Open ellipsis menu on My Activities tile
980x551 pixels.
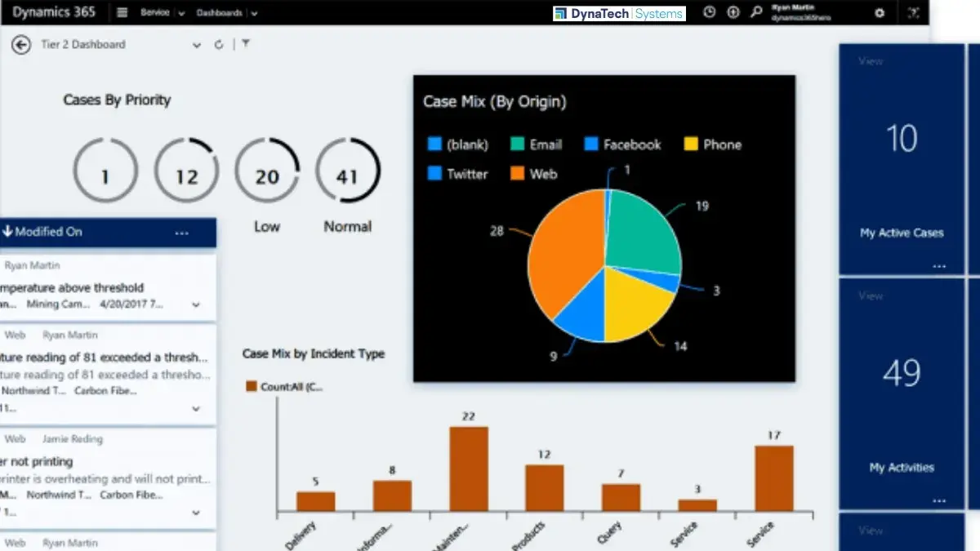pos(938,500)
